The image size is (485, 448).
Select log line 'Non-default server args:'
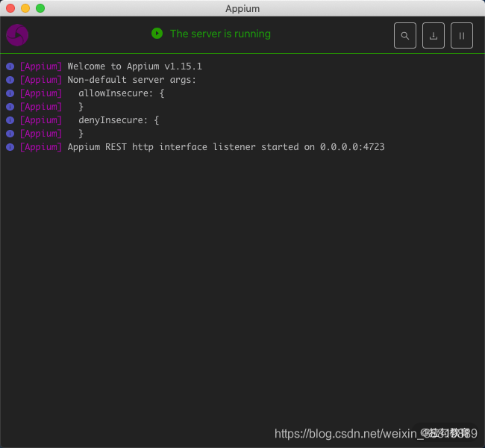tap(132, 80)
